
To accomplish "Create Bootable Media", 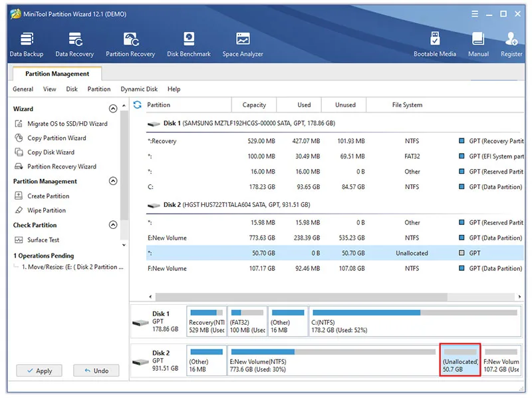I will [435, 45].
